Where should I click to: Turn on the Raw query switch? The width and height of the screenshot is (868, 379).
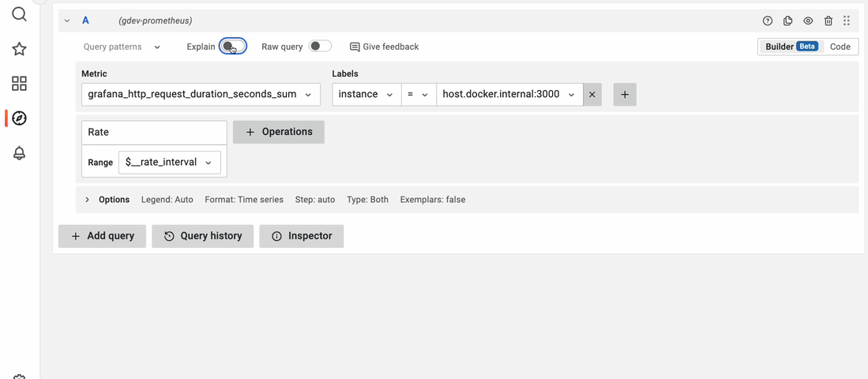point(320,47)
